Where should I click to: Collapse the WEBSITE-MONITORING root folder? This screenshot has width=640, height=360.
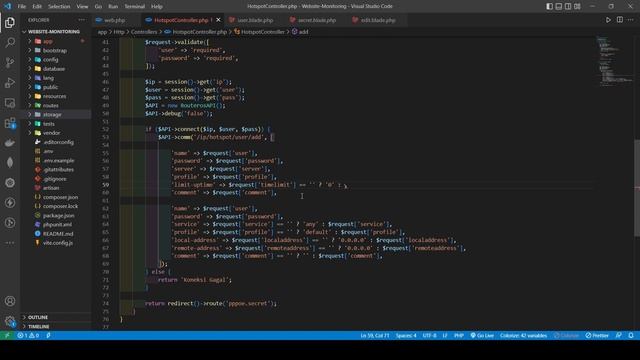[x=53, y=31]
